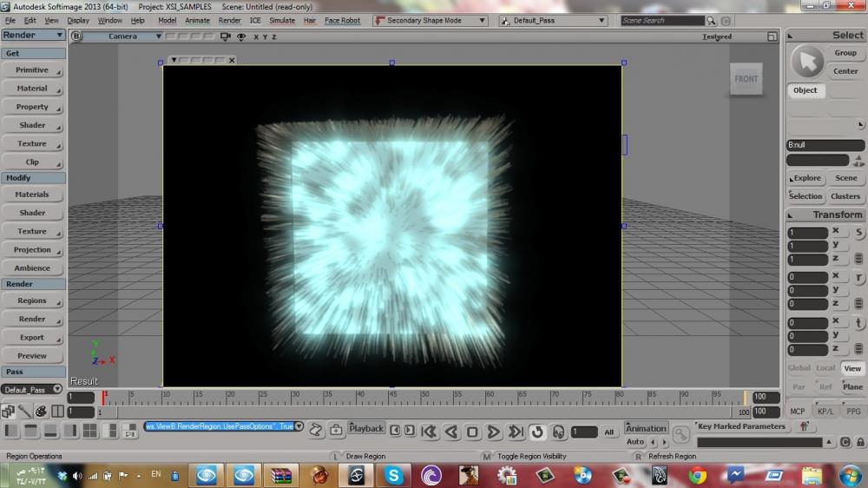Open the Simulate menu
868x488 pixels.
click(282, 20)
